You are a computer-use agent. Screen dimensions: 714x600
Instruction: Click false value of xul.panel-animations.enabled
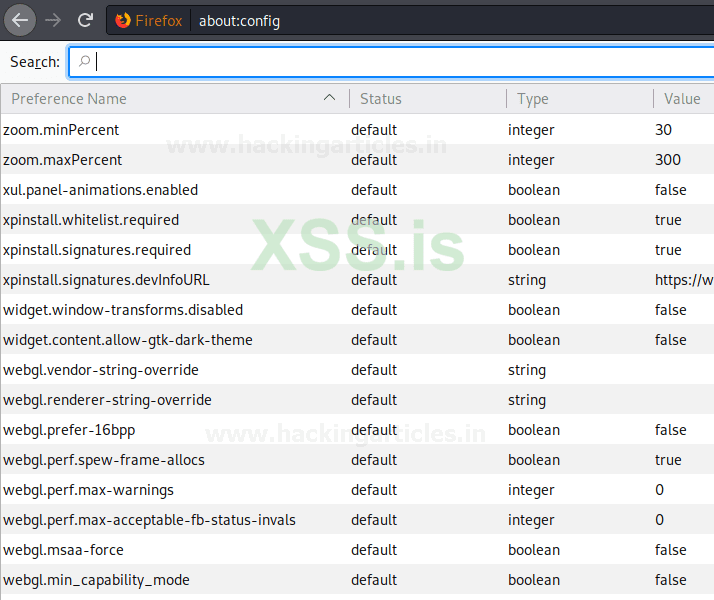(670, 190)
